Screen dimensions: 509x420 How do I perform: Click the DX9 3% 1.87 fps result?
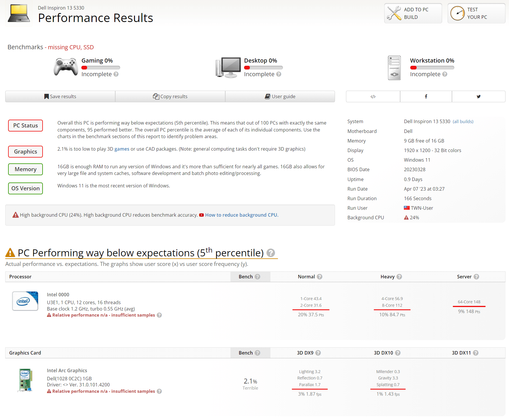click(310, 394)
